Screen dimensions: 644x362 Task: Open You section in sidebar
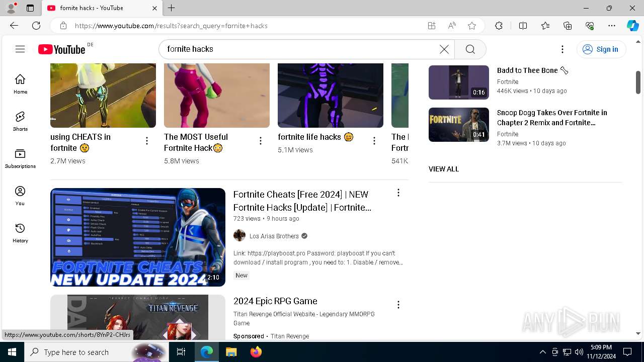click(20, 196)
